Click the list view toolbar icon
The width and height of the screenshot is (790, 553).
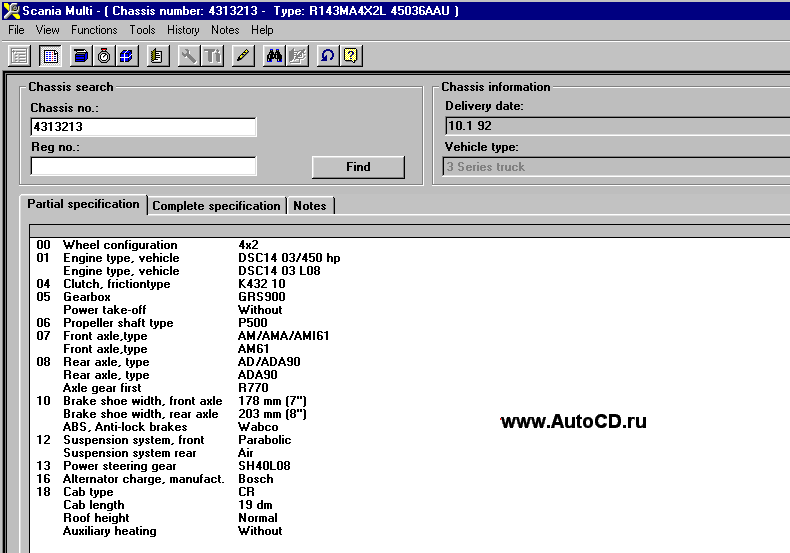click(20, 55)
